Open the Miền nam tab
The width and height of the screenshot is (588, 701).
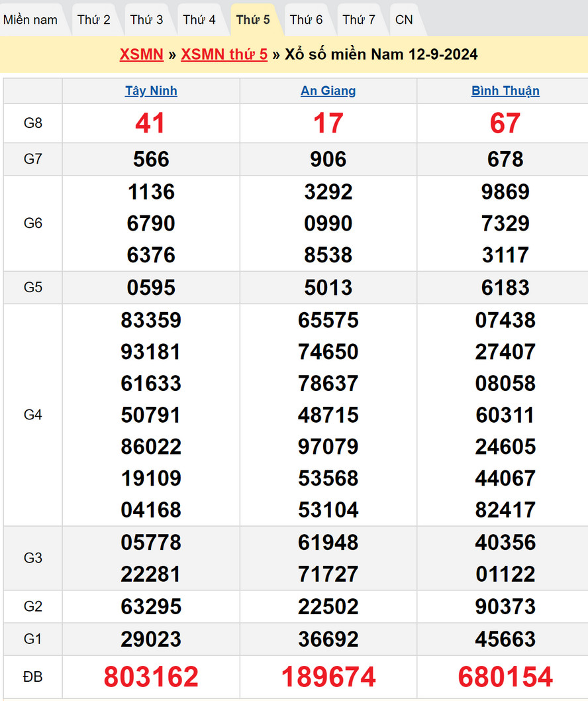click(x=30, y=20)
